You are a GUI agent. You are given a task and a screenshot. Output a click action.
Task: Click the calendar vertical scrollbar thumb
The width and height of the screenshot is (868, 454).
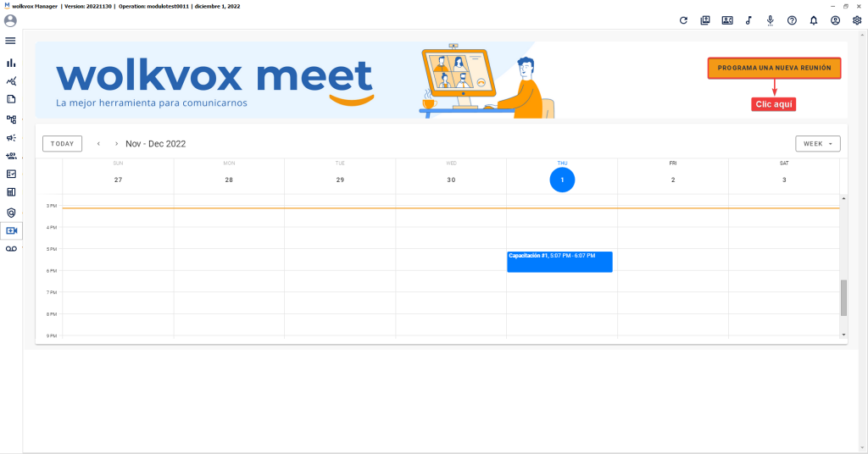pyautogui.click(x=843, y=297)
